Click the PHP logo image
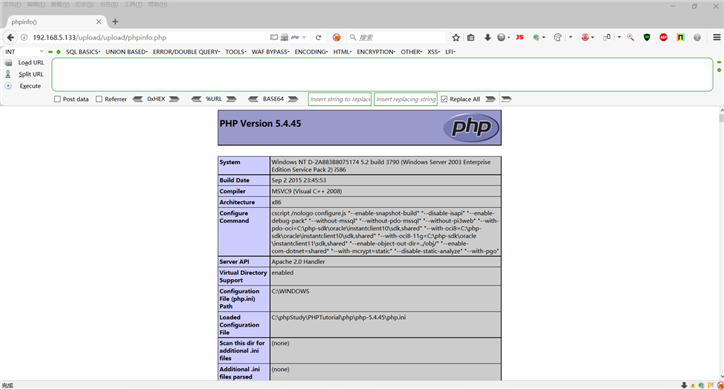This screenshot has width=724, height=390. [x=471, y=127]
